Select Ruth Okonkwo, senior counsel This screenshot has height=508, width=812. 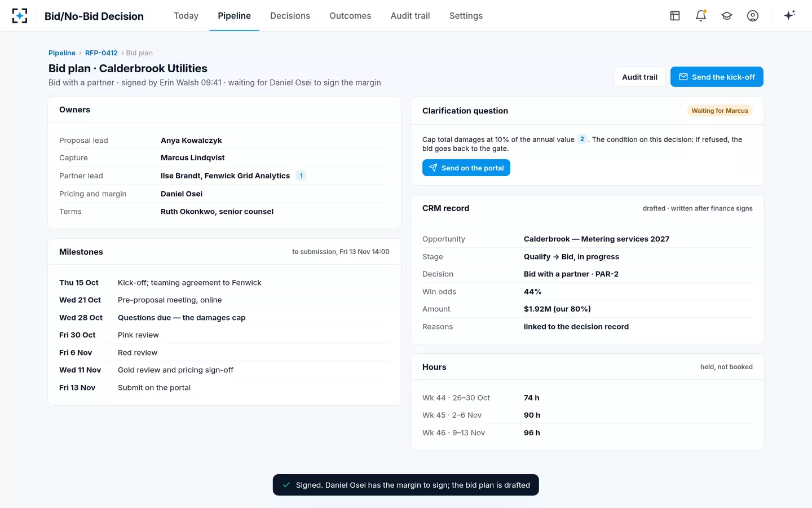pos(217,212)
